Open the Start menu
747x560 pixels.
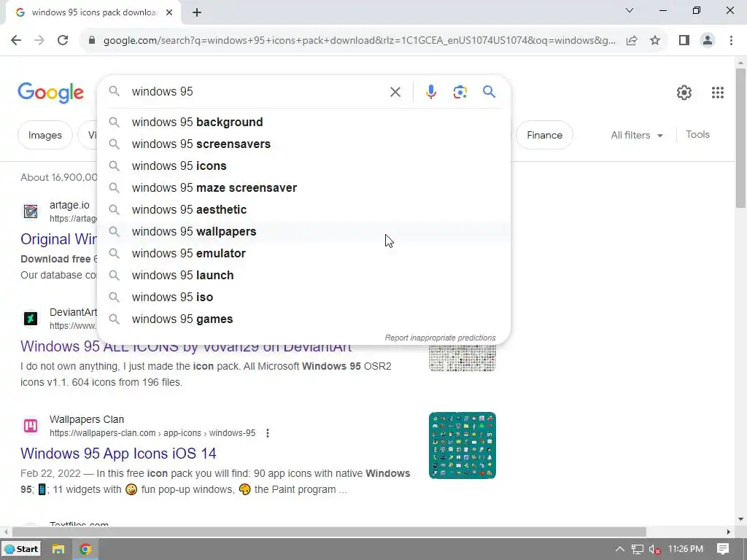(21, 549)
